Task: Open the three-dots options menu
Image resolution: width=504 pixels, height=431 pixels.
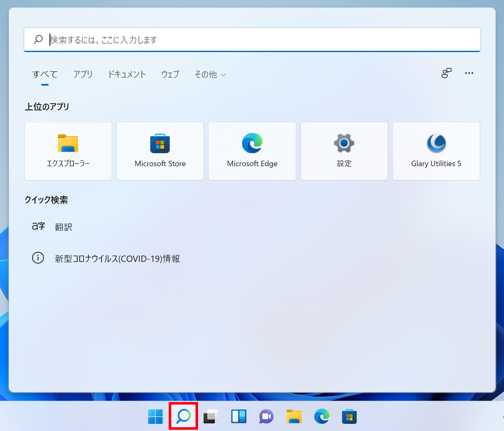Action: click(x=469, y=73)
